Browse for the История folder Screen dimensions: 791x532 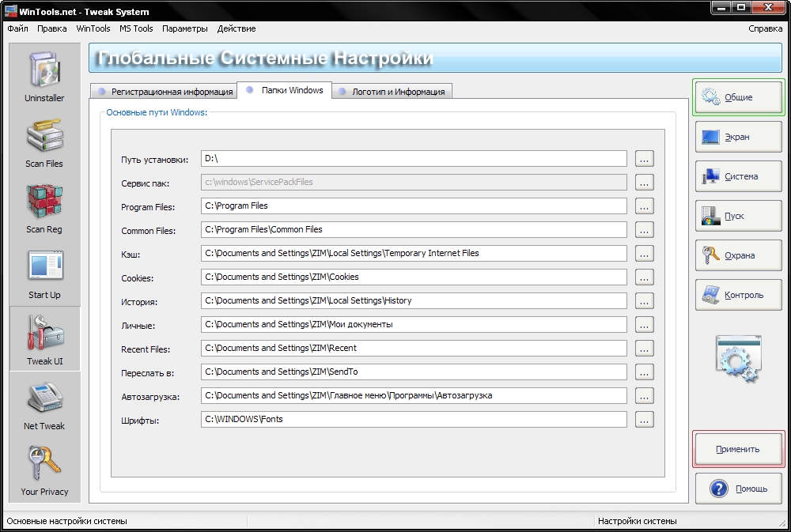point(644,301)
